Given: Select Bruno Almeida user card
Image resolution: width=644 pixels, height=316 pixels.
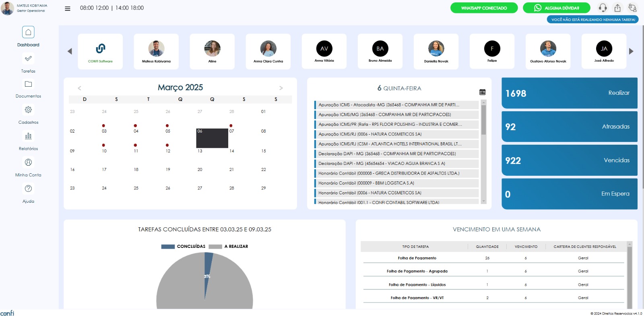Looking at the screenshot, I should pyautogui.click(x=380, y=52).
